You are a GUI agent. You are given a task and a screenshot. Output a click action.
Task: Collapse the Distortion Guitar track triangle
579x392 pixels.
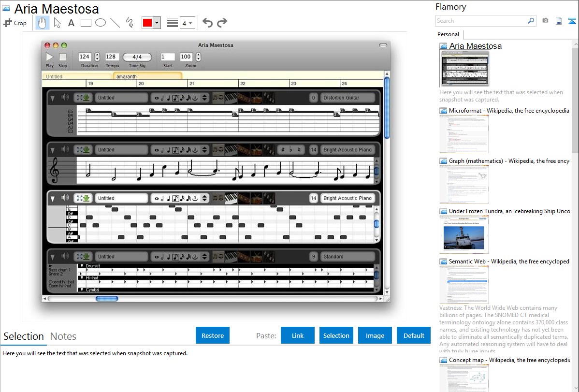coord(52,98)
